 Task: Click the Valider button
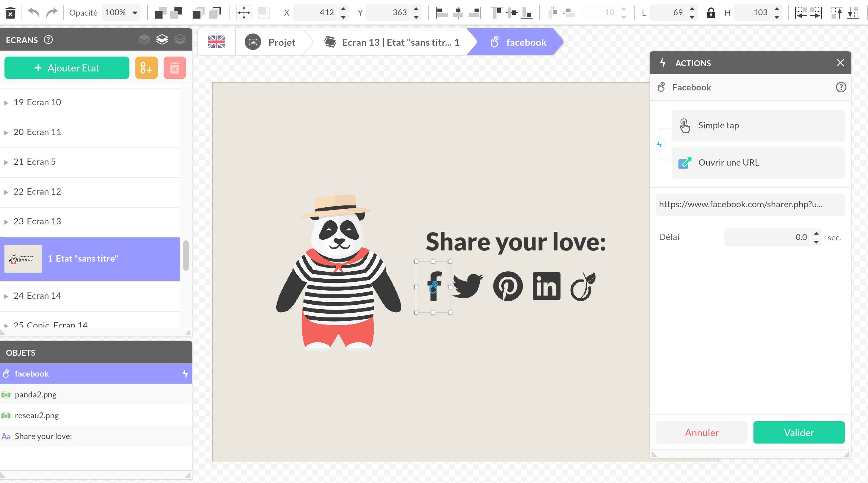798,432
